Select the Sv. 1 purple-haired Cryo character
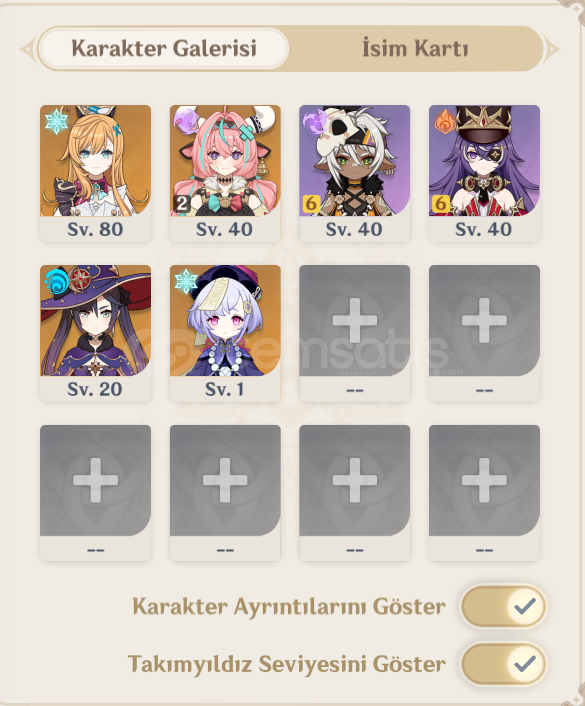 coord(225,333)
